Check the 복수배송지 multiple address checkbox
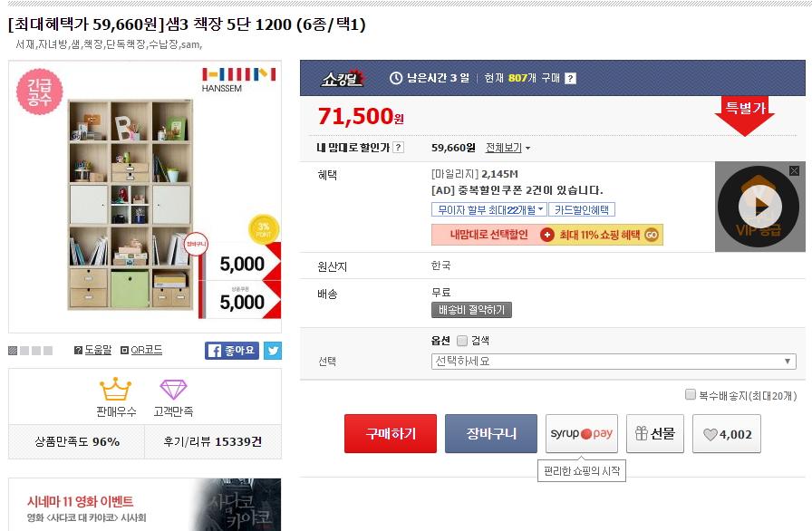The image size is (812, 531). pos(690,395)
